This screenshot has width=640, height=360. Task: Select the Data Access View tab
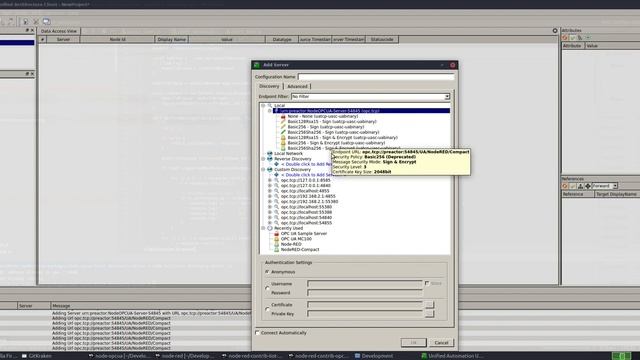(x=59, y=31)
